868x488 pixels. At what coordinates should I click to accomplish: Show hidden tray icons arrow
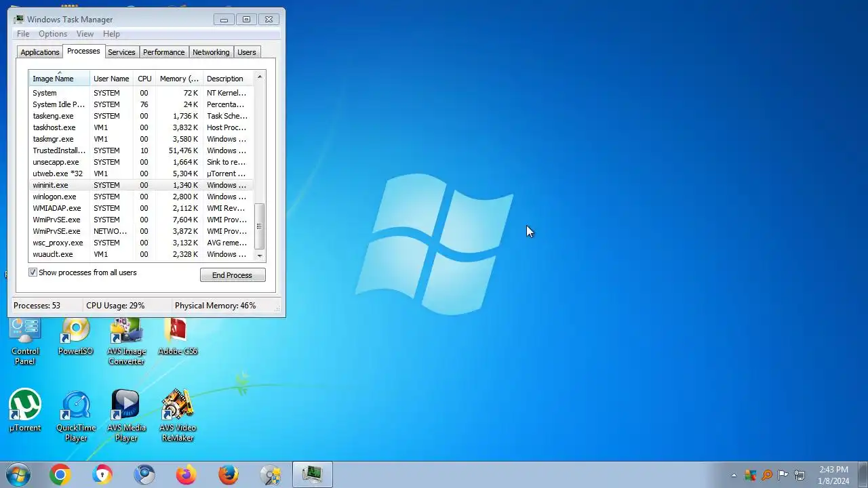pos(734,475)
